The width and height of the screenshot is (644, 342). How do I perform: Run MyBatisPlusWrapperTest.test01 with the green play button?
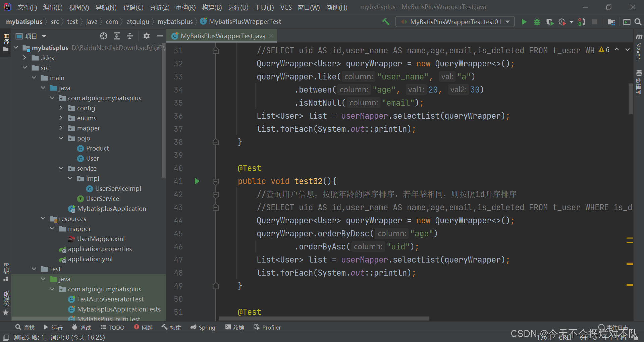(524, 22)
